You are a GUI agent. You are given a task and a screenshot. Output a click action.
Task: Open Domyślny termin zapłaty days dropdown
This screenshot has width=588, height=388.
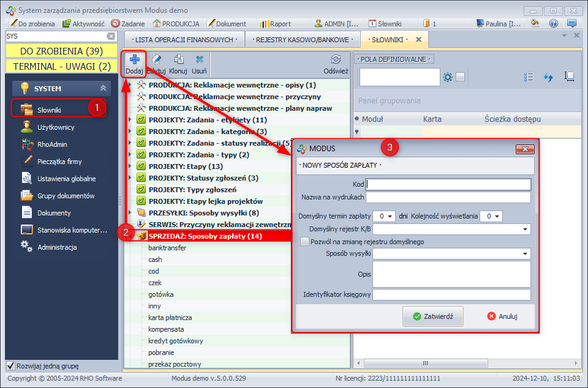391,216
